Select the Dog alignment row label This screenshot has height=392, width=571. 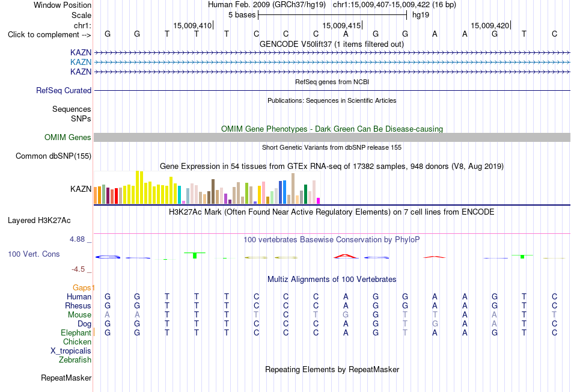tap(84, 324)
